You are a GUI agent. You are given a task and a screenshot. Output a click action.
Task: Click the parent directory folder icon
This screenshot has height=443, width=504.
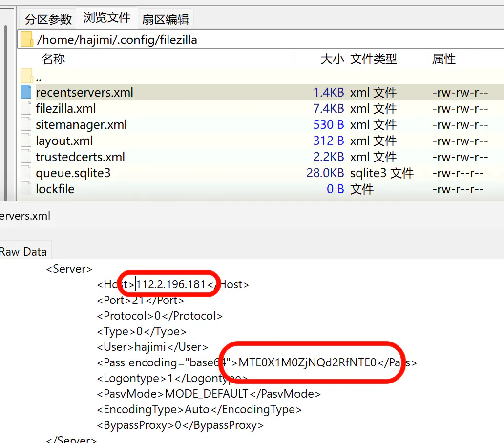click(27, 76)
